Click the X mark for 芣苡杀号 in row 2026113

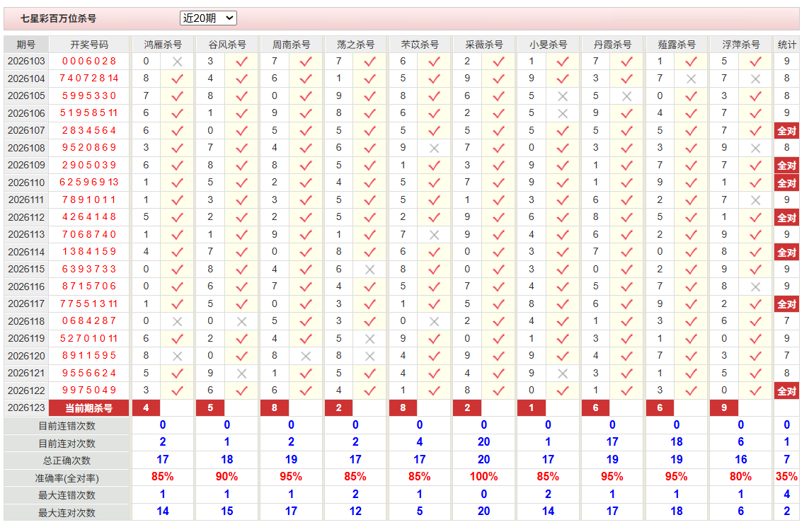(435, 235)
